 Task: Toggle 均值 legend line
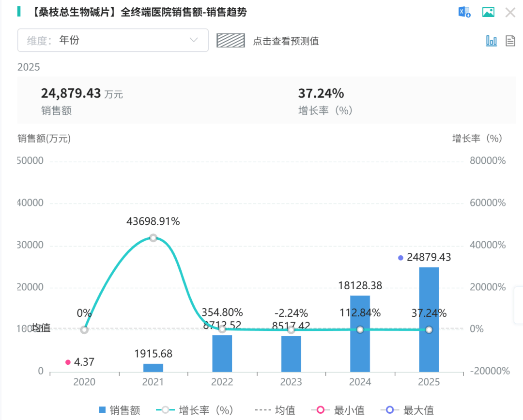click(275, 410)
